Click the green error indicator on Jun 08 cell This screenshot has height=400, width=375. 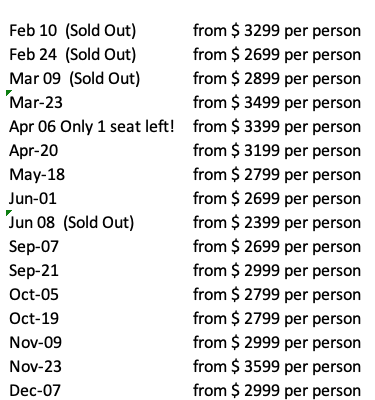tap(8, 212)
